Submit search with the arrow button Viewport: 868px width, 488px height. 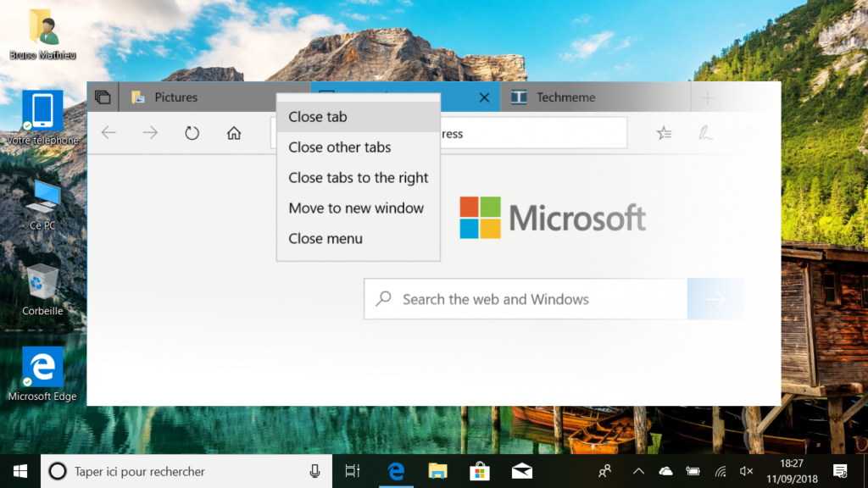[x=715, y=299]
